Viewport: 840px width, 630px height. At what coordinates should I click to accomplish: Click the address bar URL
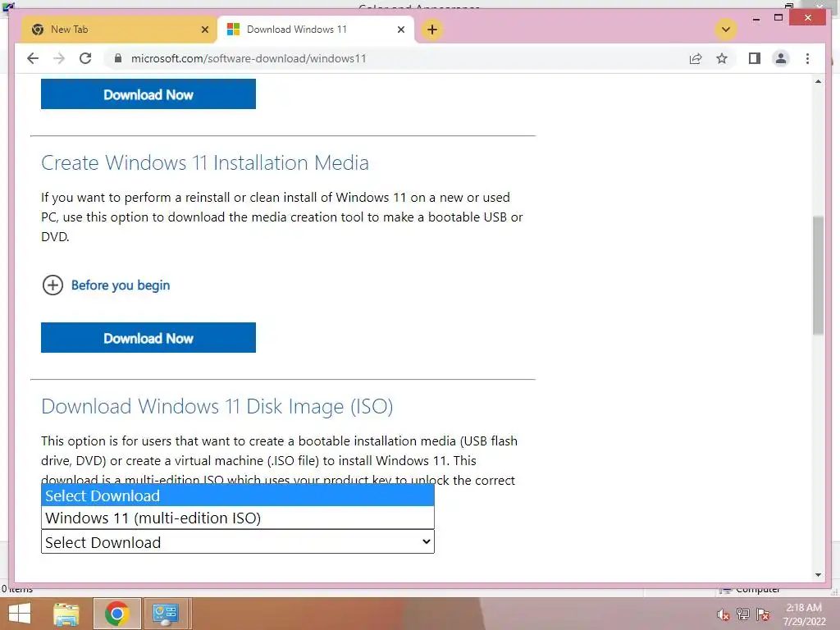[249, 58]
